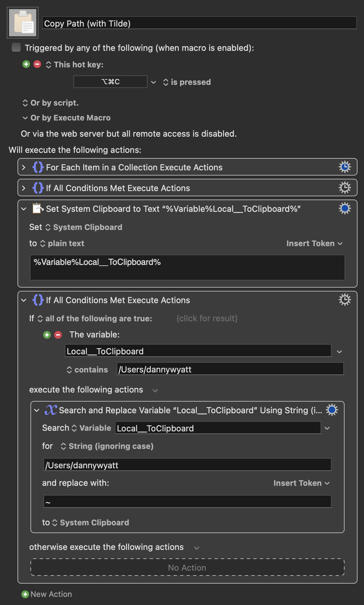The height and width of the screenshot is (605, 364).
Task: Collapse the 'Or by Execute Macro' section
Action: (25, 118)
